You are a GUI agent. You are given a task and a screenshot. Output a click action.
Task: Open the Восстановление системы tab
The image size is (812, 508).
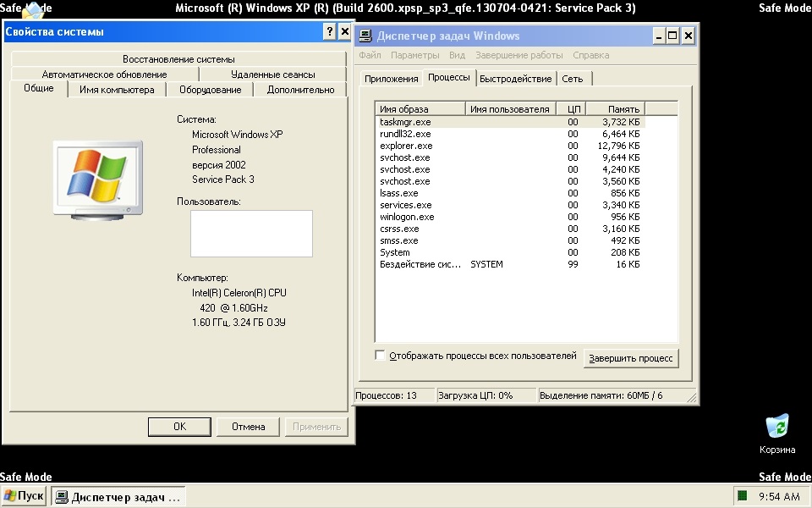click(178, 59)
